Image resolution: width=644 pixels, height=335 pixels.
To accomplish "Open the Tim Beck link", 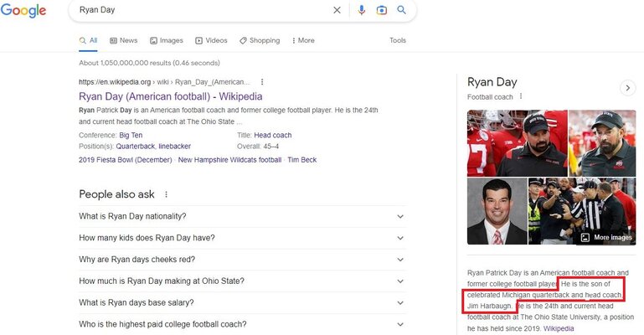I will coord(301,160).
